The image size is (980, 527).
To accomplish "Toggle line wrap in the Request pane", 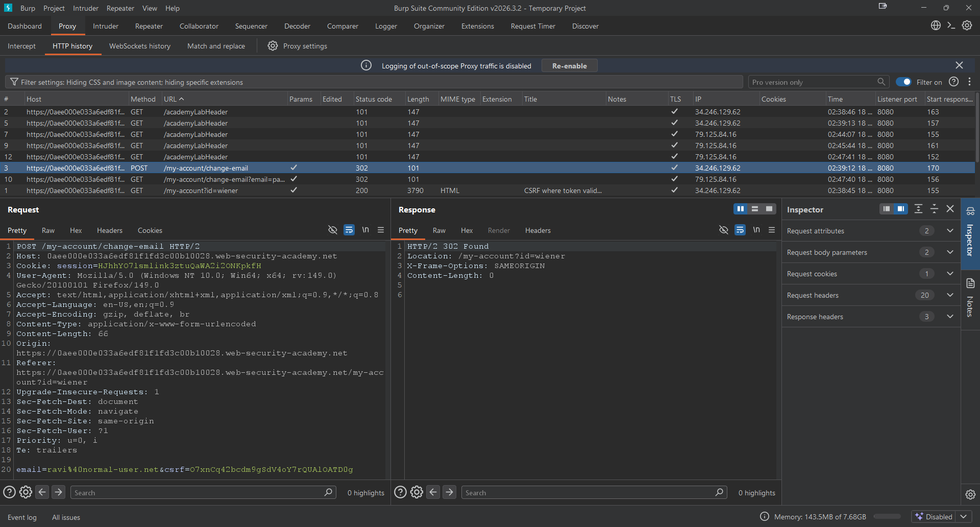I will click(349, 230).
